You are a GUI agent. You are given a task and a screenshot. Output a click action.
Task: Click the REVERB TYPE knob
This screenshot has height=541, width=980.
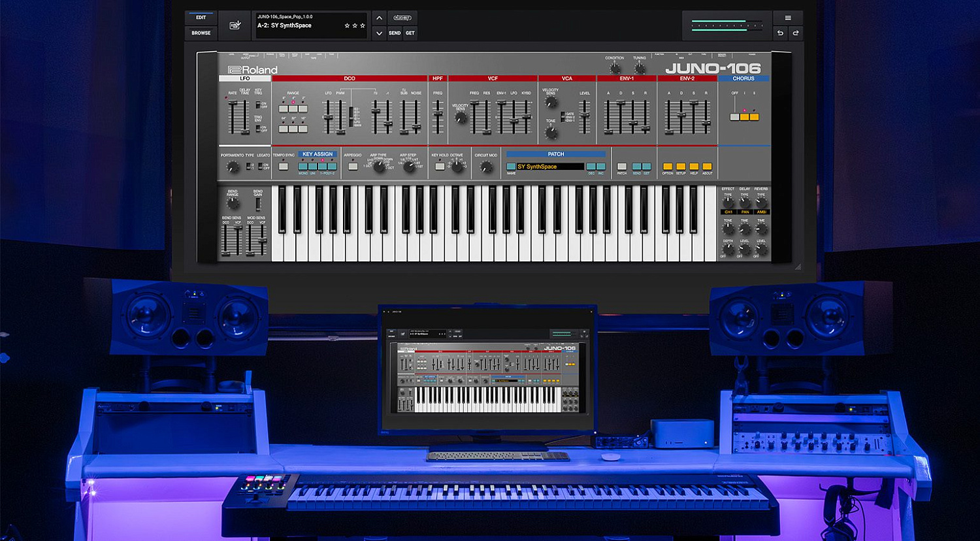pos(761,202)
